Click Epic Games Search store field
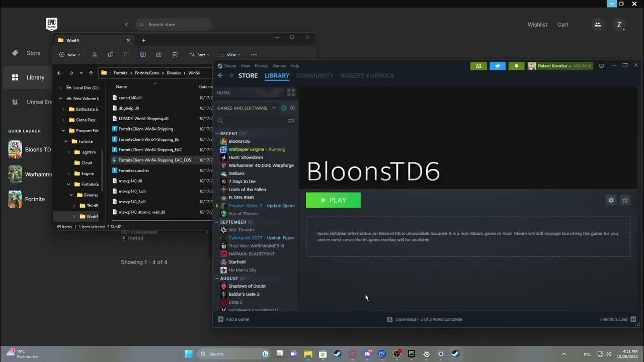 pos(174,24)
